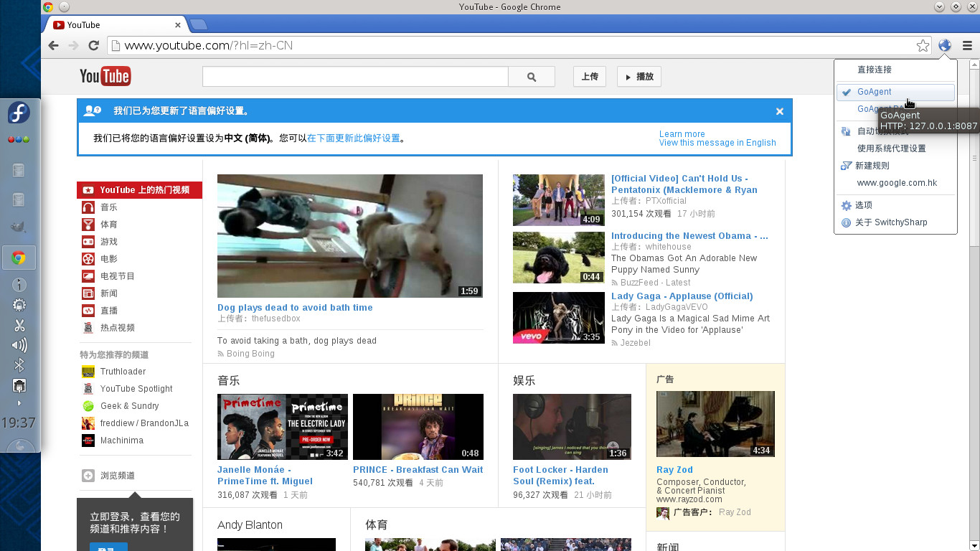Open Introducing the Newest Obama video link
This screenshot has width=980, height=551.
689,236
